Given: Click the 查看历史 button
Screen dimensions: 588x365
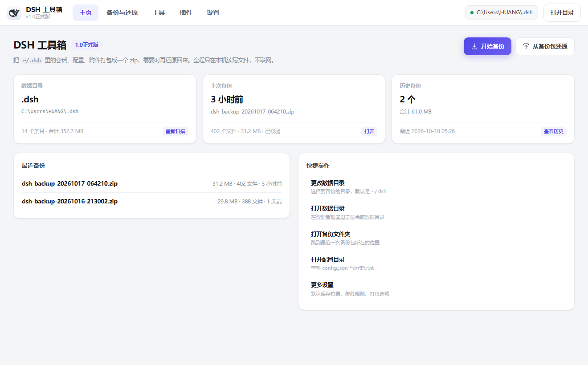Looking at the screenshot, I should click(554, 131).
